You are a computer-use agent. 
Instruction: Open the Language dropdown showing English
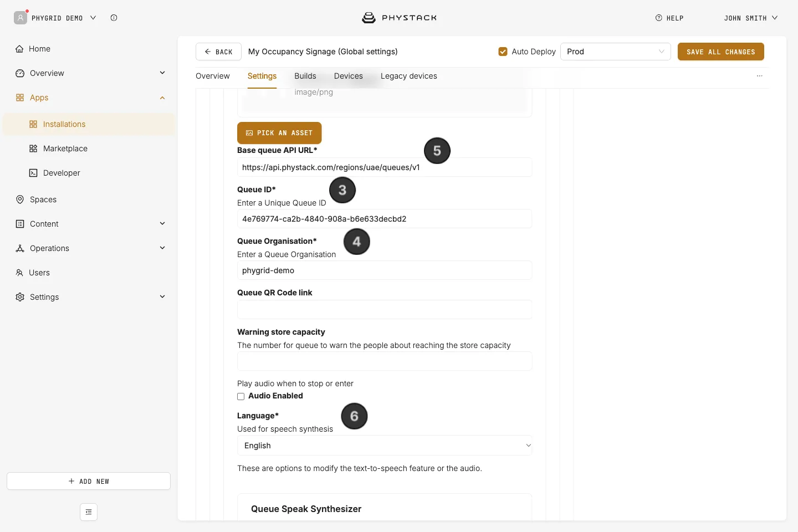385,446
